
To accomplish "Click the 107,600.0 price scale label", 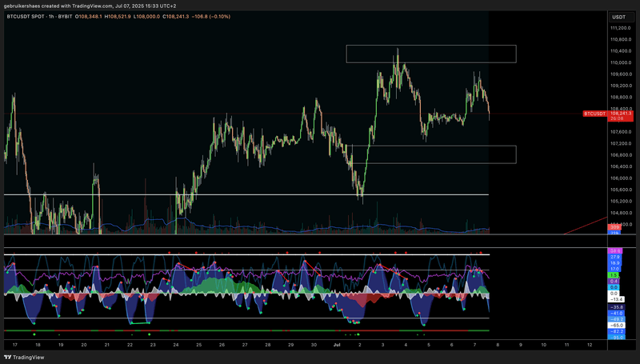I will tap(621, 132).
